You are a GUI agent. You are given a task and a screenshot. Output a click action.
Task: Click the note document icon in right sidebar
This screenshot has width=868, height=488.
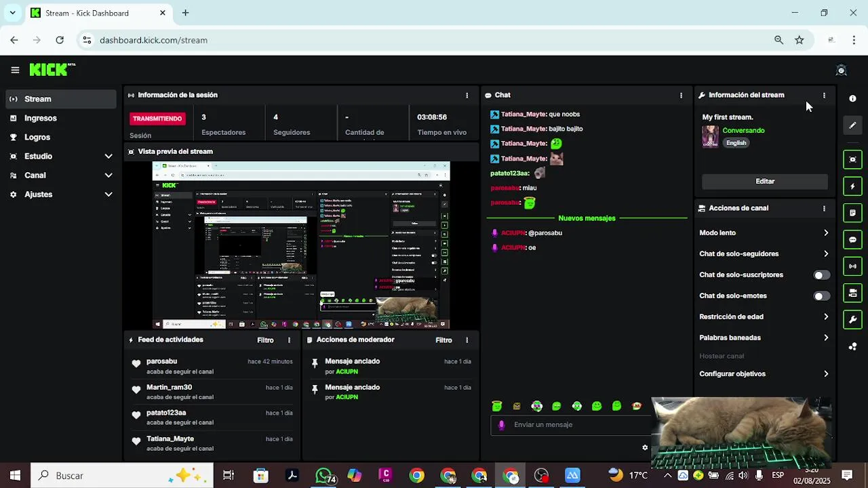pyautogui.click(x=852, y=213)
